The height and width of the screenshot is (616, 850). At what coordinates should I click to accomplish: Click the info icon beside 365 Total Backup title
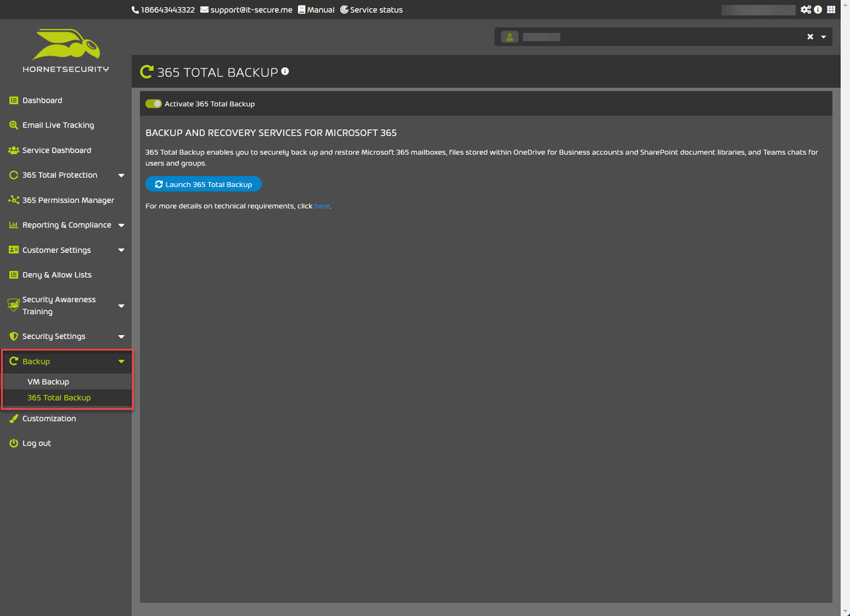pos(285,71)
